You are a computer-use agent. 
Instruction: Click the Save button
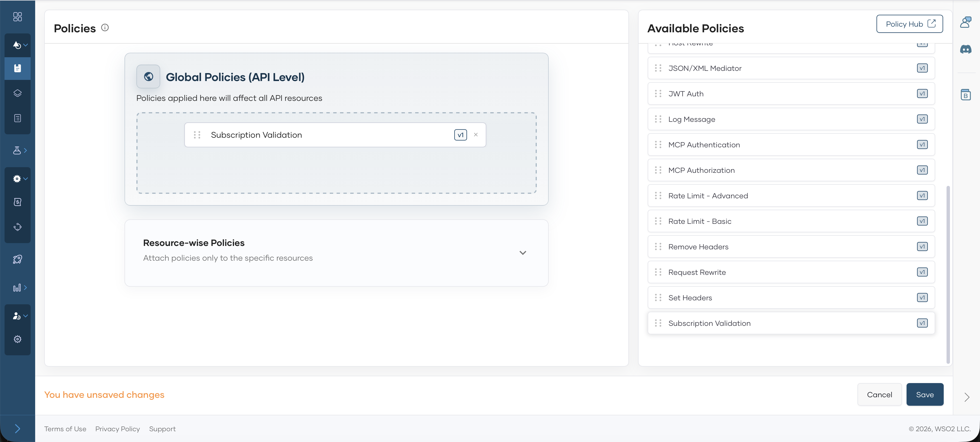924,394
